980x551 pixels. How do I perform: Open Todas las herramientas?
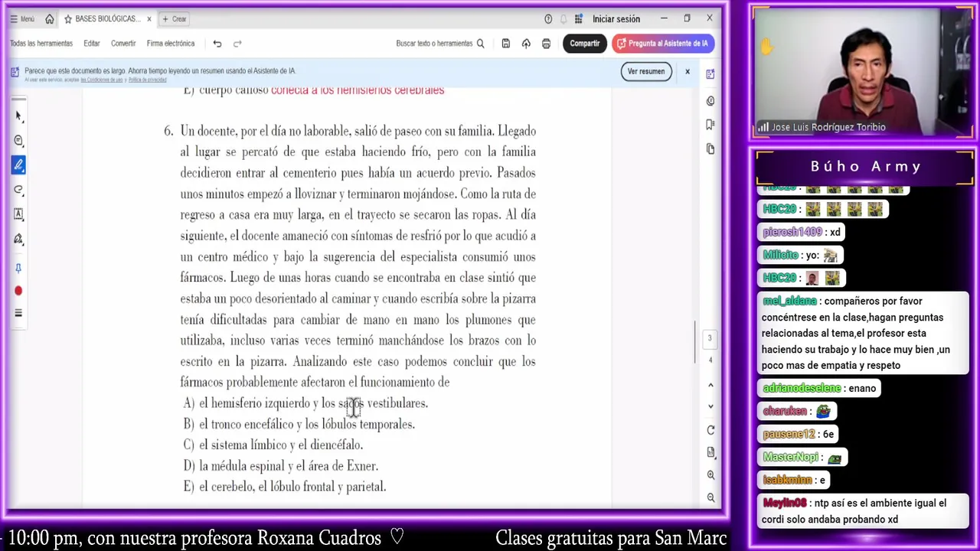tap(41, 44)
